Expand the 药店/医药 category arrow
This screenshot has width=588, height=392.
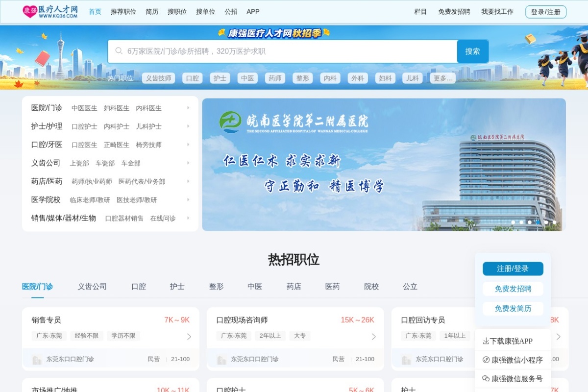coord(188,181)
